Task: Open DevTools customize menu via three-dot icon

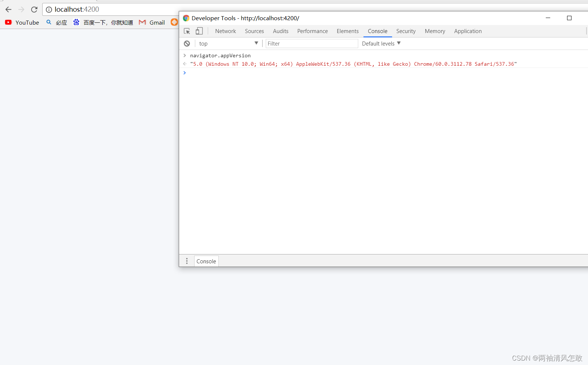Action: (x=187, y=261)
